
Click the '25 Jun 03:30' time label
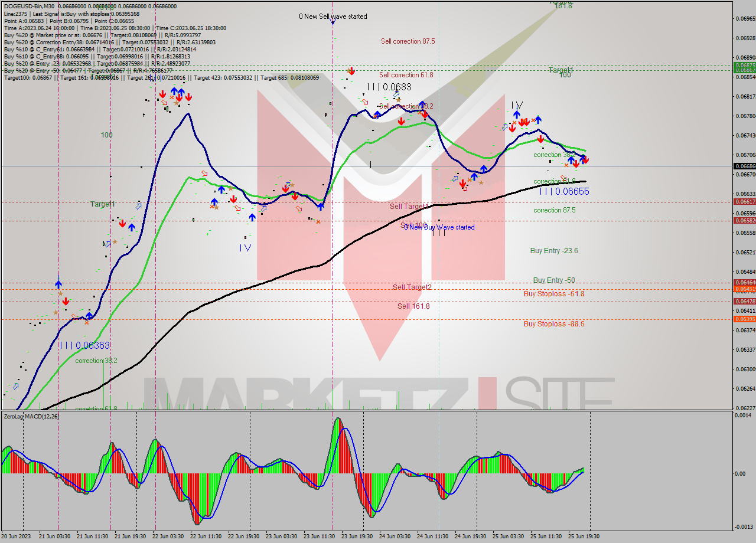pyautogui.click(x=508, y=537)
